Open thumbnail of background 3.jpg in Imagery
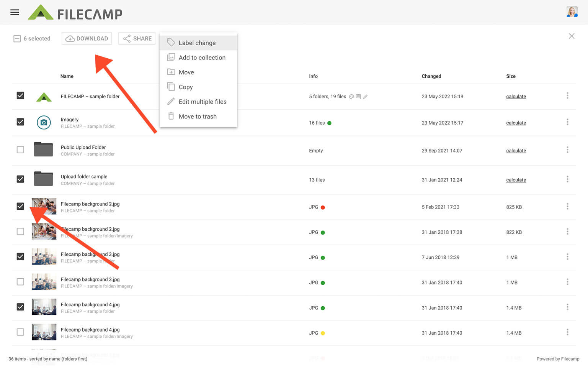Screen dimensions: 588x368 pyautogui.click(x=44, y=282)
